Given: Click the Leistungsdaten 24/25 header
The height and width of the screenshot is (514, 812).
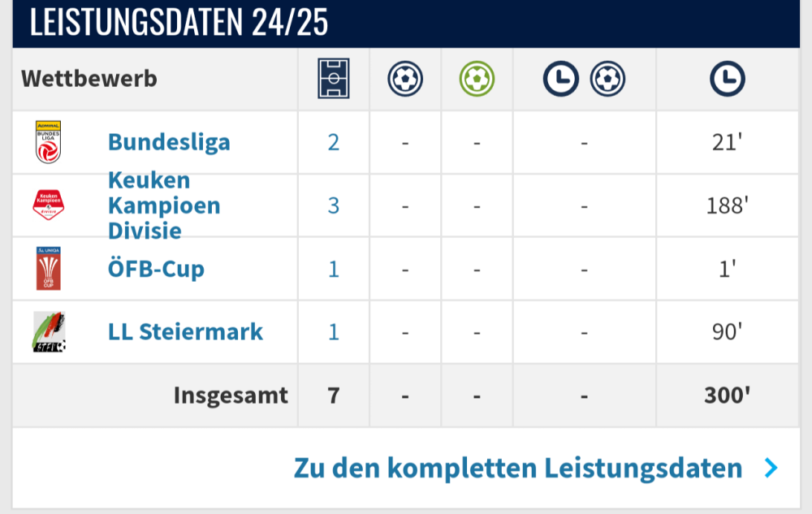Looking at the screenshot, I should point(179,23).
